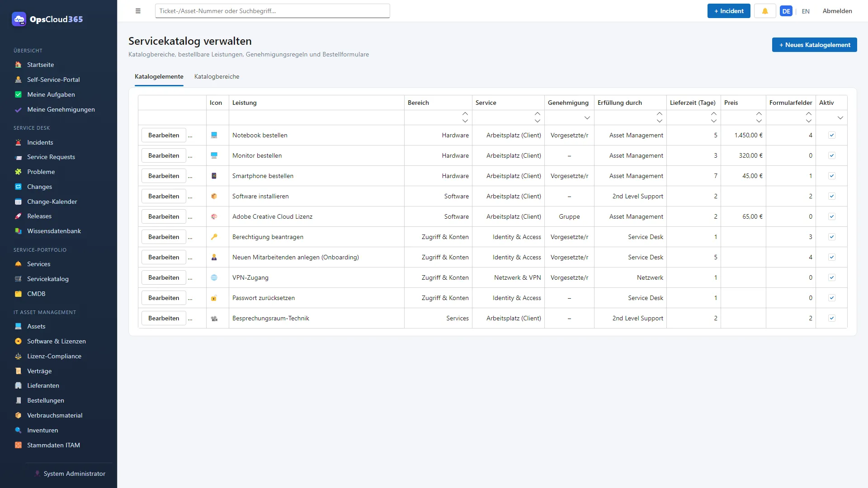The width and height of the screenshot is (868, 488).
Task: Click the Notebook bestellen row icon
Action: click(x=214, y=135)
